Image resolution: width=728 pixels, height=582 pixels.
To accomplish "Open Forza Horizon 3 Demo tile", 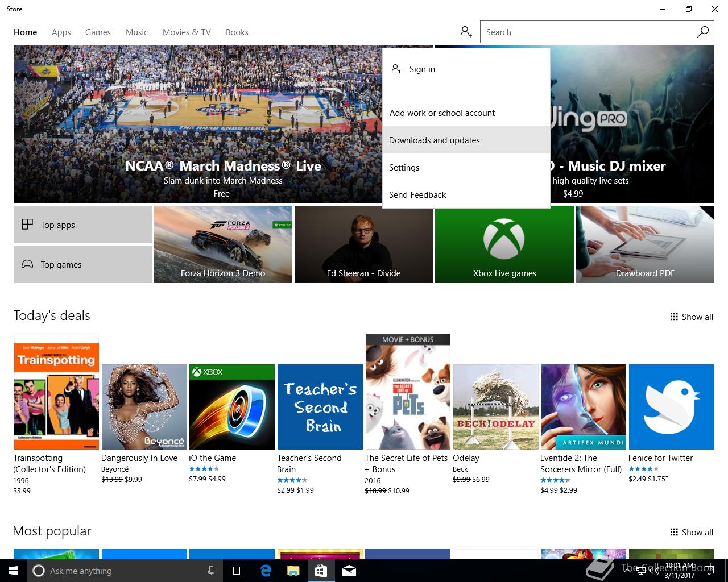I will coord(223,244).
